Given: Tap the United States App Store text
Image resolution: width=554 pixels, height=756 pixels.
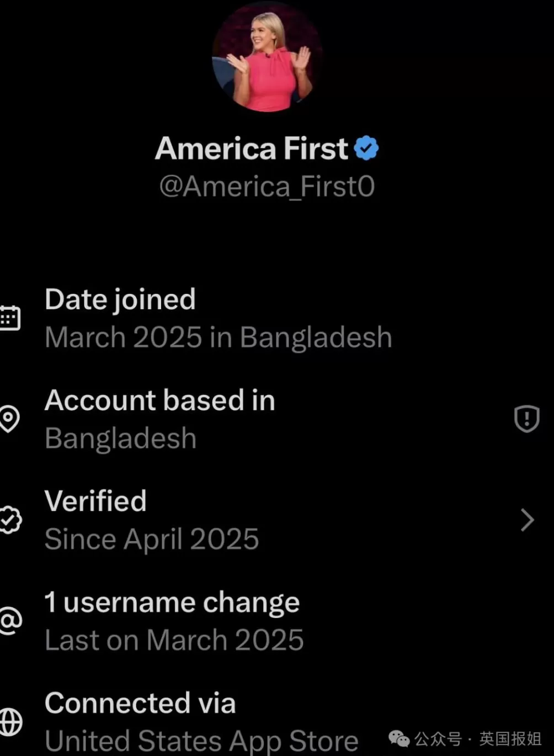Looking at the screenshot, I should coord(201,741).
